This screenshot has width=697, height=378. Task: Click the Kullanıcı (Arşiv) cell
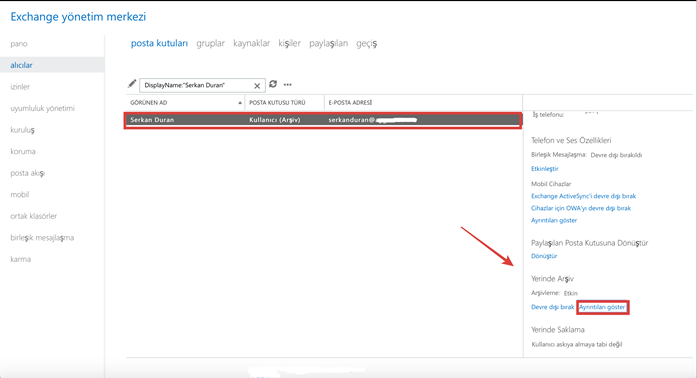(x=275, y=120)
